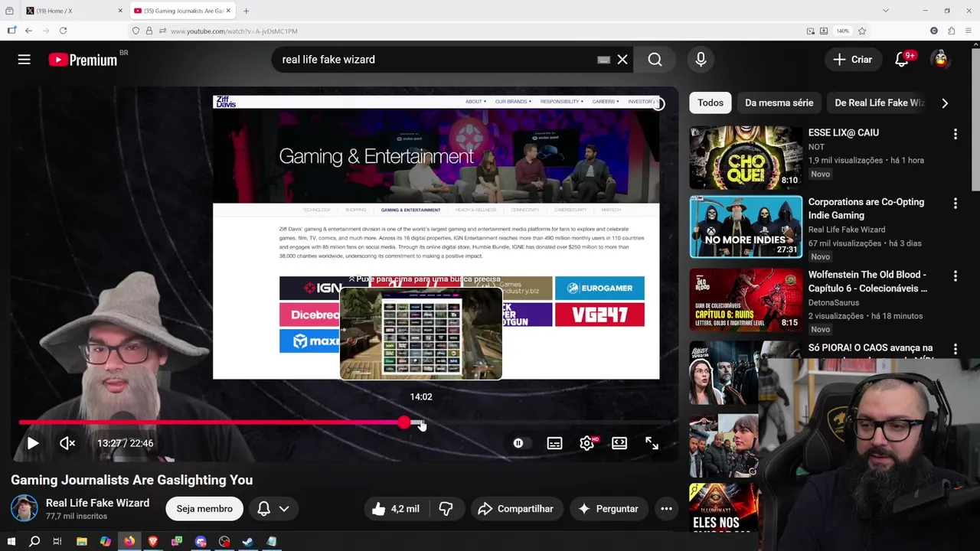Click the red progress scrubber handle
The height and width of the screenshot is (551, 980).
pyautogui.click(x=404, y=422)
